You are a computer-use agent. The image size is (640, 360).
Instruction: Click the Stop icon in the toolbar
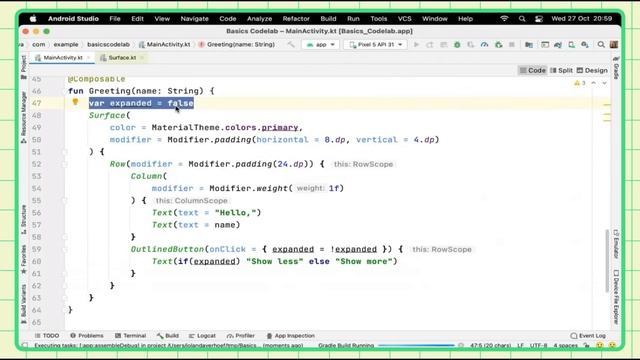(511, 44)
